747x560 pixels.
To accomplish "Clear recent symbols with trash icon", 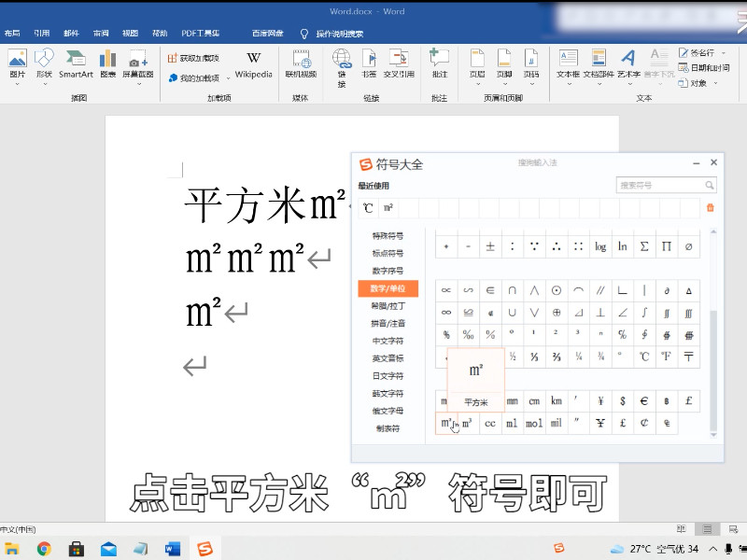I will click(x=711, y=207).
